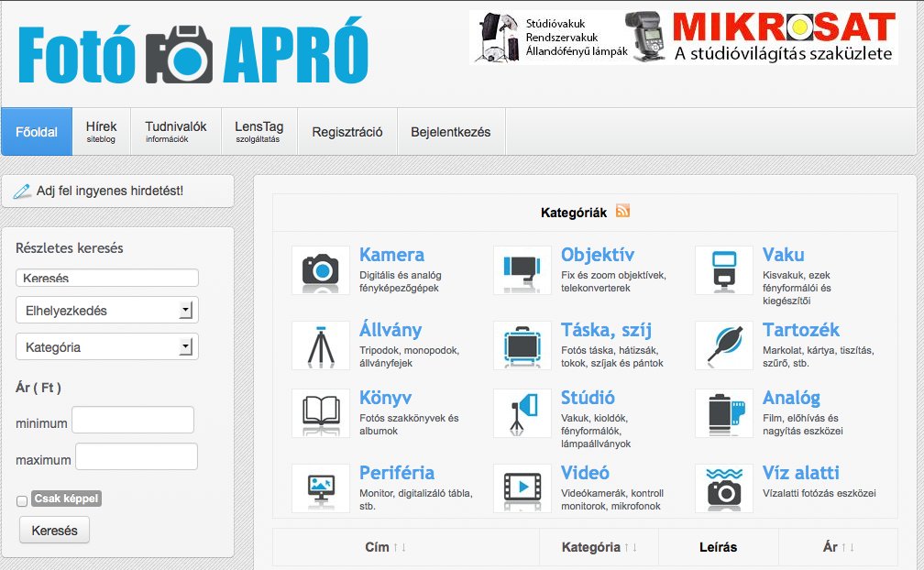
Task: Open the Kategória dropdown in search panel
Action: [x=107, y=347]
